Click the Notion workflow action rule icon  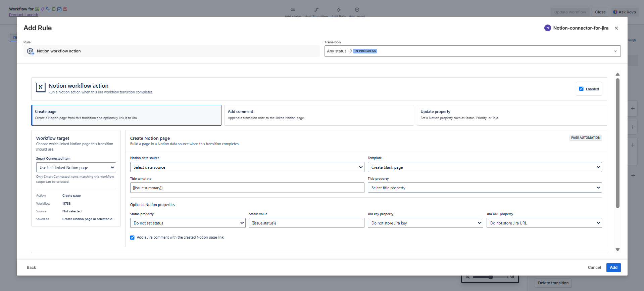pyautogui.click(x=30, y=51)
